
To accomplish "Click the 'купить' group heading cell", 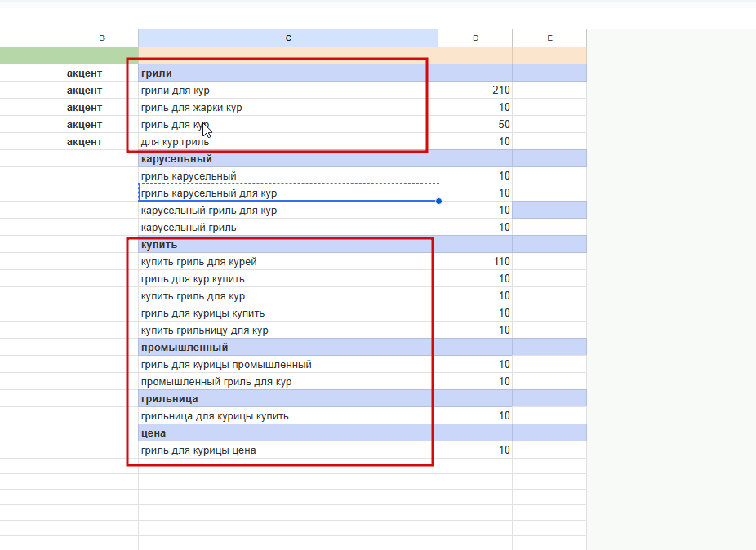I will (288, 244).
